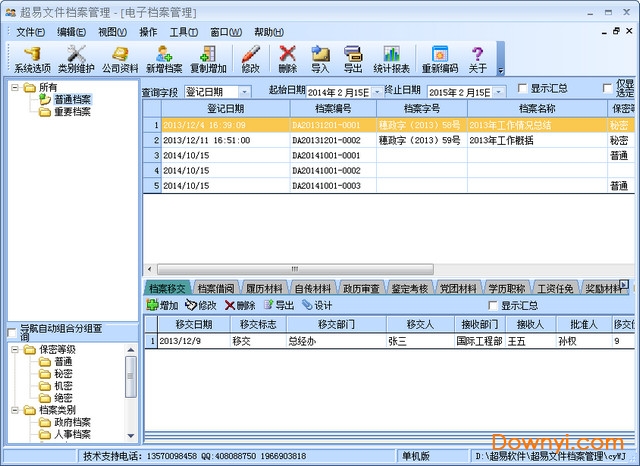The image size is (640, 466).
Task: Click the down arrow of lower-left tree scrollbar
Action: pos(131,436)
